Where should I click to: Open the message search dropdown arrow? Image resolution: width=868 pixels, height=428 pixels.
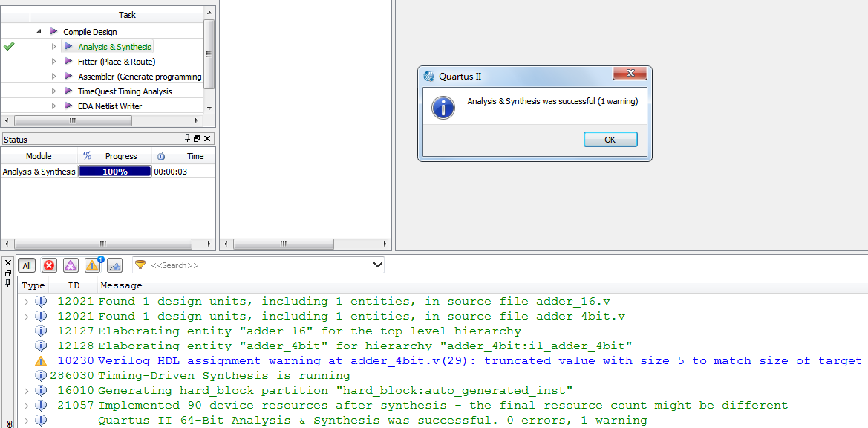click(x=378, y=265)
